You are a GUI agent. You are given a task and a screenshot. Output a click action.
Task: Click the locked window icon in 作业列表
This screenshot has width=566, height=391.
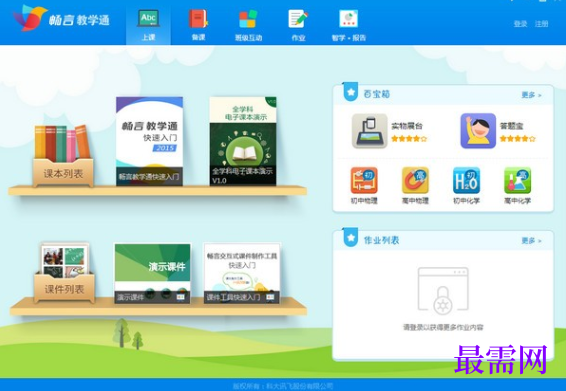coord(443,290)
